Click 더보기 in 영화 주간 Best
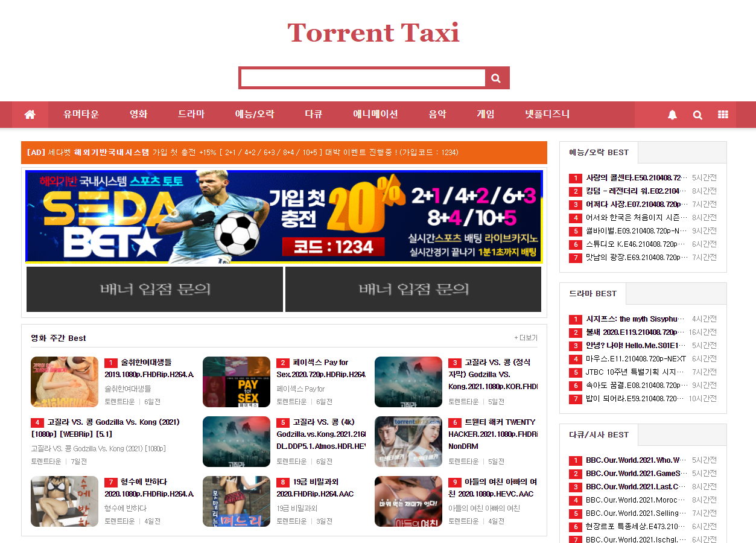Image resolution: width=756 pixels, height=543 pixels. (x=526, y=338)
